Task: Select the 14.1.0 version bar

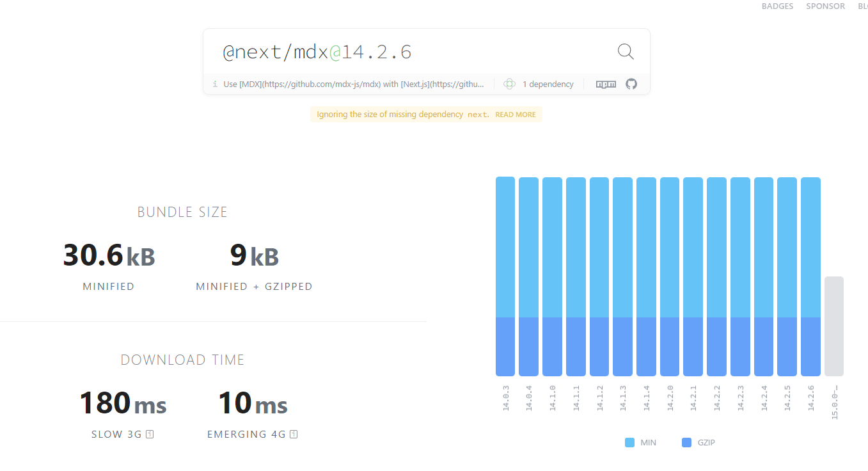Action: point(552,276)
